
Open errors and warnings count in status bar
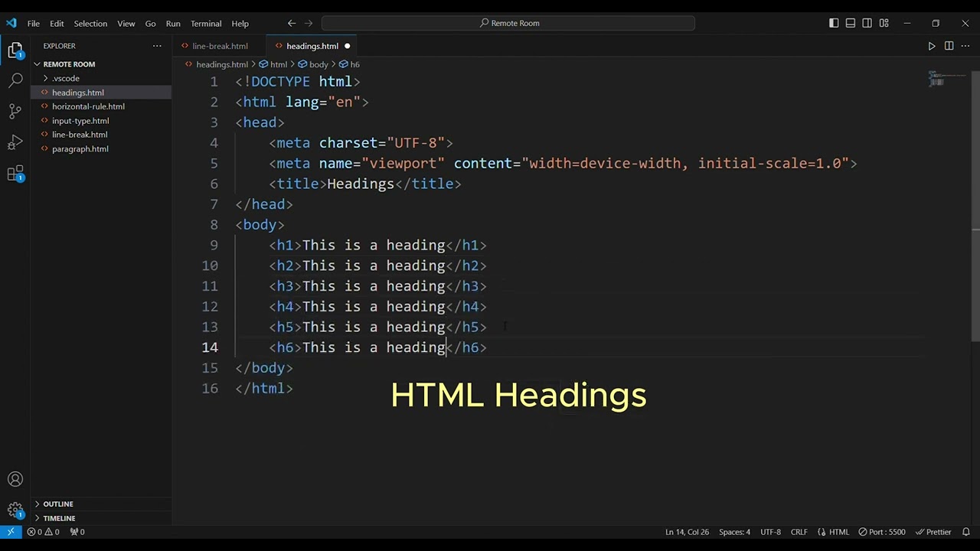point(43,532)
